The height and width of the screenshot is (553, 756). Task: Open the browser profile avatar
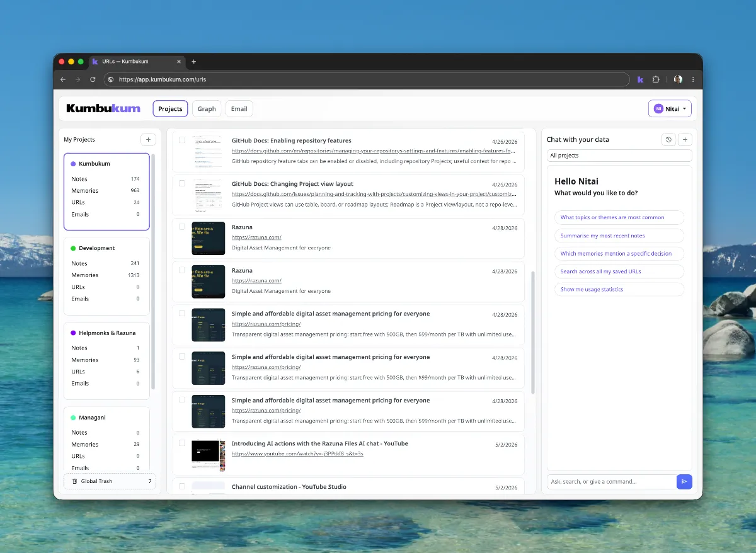tap(678, 79)
